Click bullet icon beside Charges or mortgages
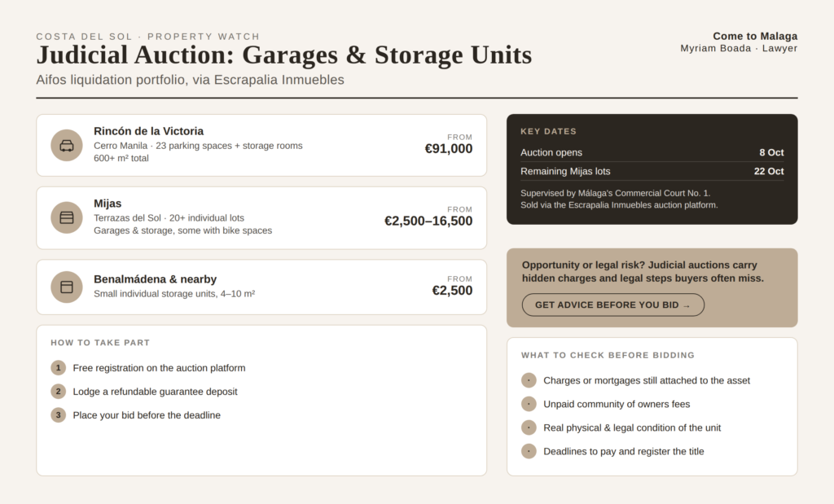 click(529, 380)
